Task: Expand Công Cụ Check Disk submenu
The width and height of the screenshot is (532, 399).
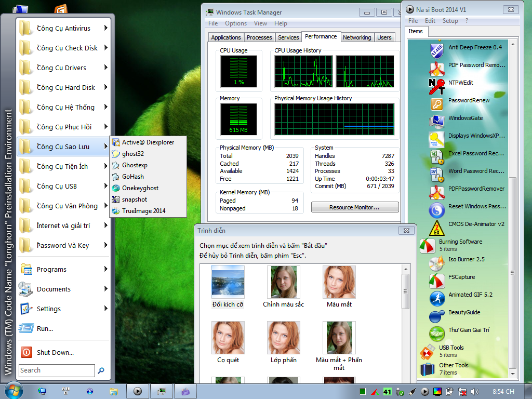Action: [63, 48]
